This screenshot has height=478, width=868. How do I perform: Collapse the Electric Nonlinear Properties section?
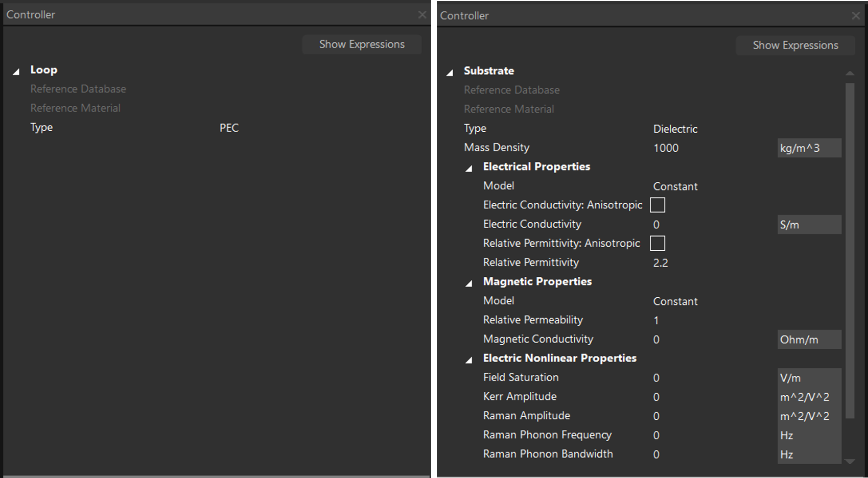(x=469, y=360)
